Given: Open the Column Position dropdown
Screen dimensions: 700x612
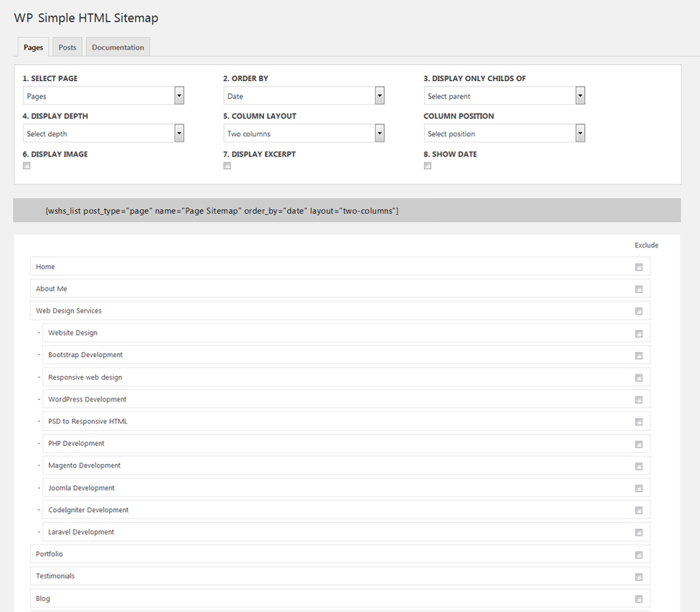Looking at the screenshot, I should coord(504,133).
